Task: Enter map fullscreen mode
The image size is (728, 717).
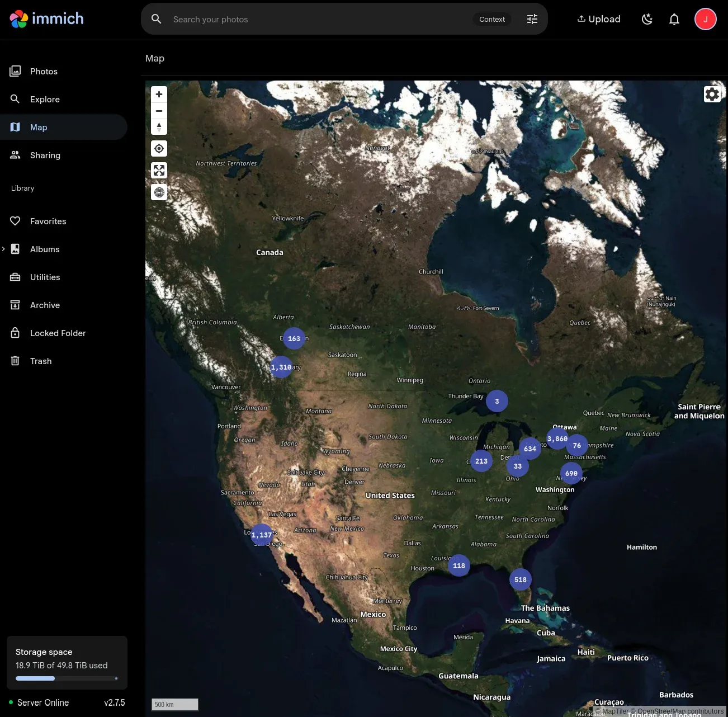Action: [x=159, y=170]
